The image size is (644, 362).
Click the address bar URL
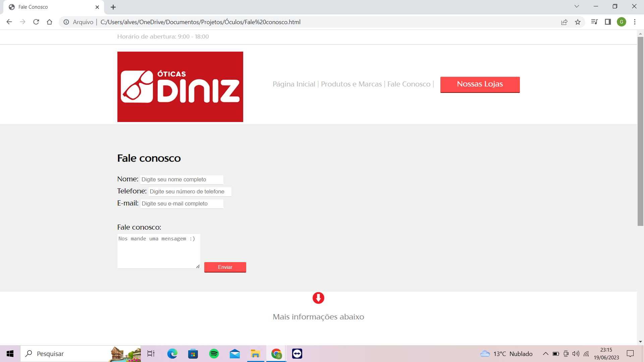coord(200,22)
